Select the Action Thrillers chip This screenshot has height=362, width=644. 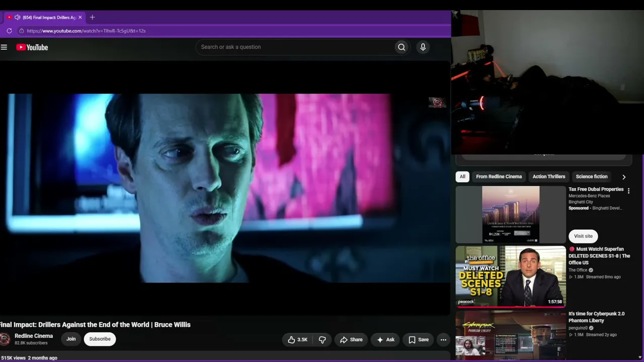(549, 176)
